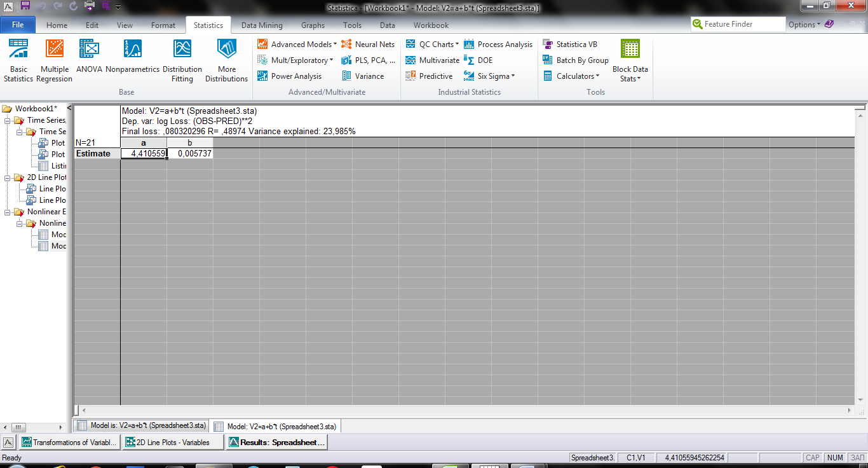The image size is (868, 468).
Task: Click the workbook tree horizontal scrollbar thumb
Action: [x=20, y=427]
